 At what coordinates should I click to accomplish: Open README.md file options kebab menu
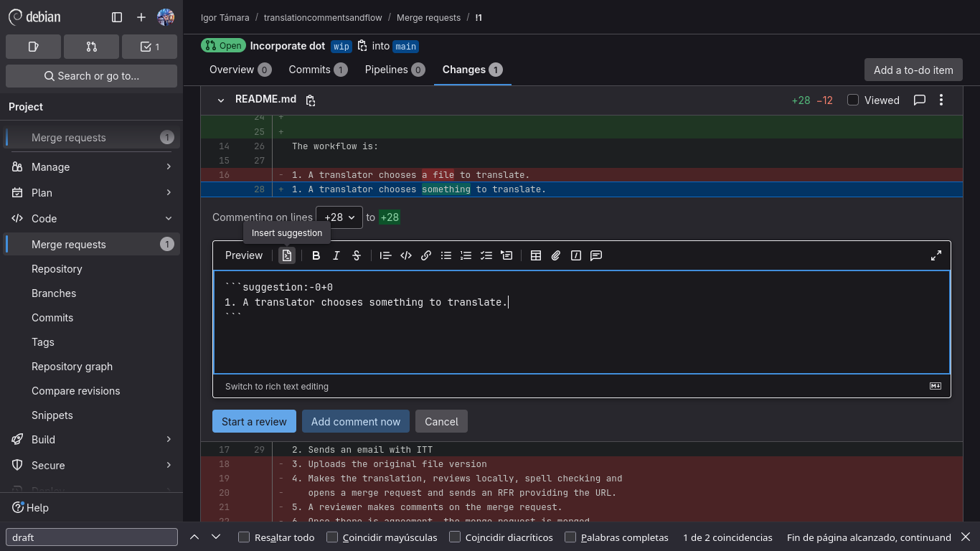[x=941, y=100]
